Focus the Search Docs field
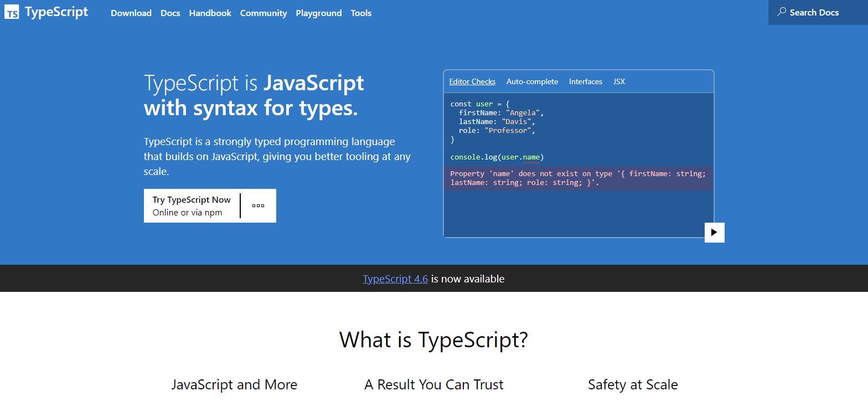The image size is (868, 401). point(818,12)
